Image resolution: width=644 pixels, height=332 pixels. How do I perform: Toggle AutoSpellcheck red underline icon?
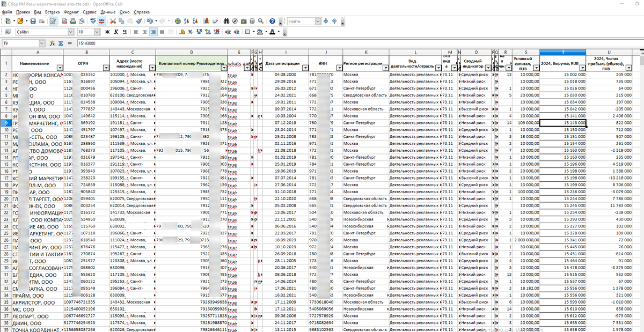[x=102, y=21]
